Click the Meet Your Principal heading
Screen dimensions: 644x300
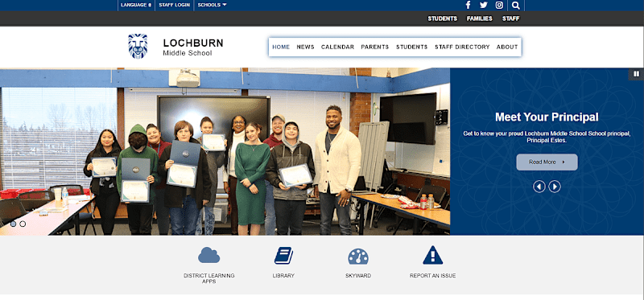point(547,117)
